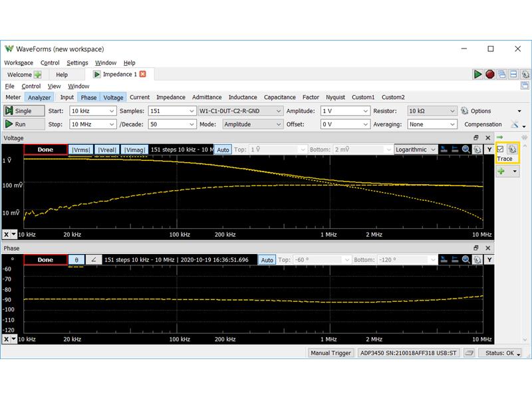Float the Voltage panel

(476, 138)
